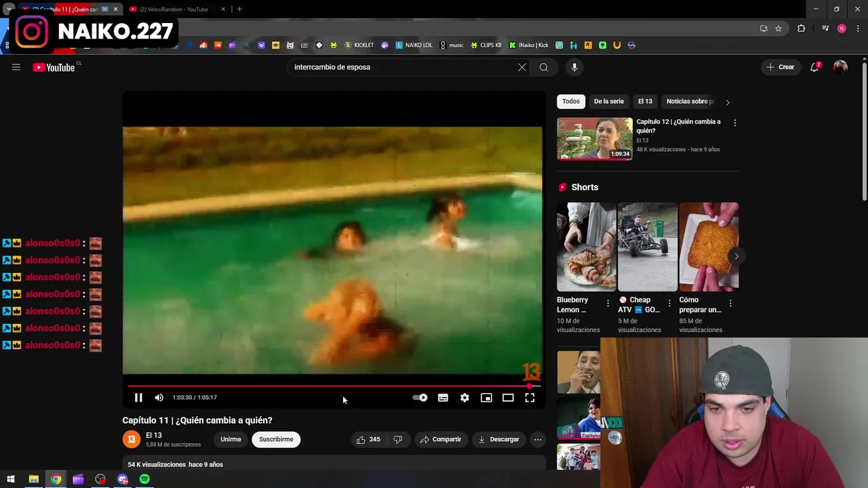The width and height of the screenshot is (868, 488).
Task: Click the Compartir button
Action: point(440,439)
